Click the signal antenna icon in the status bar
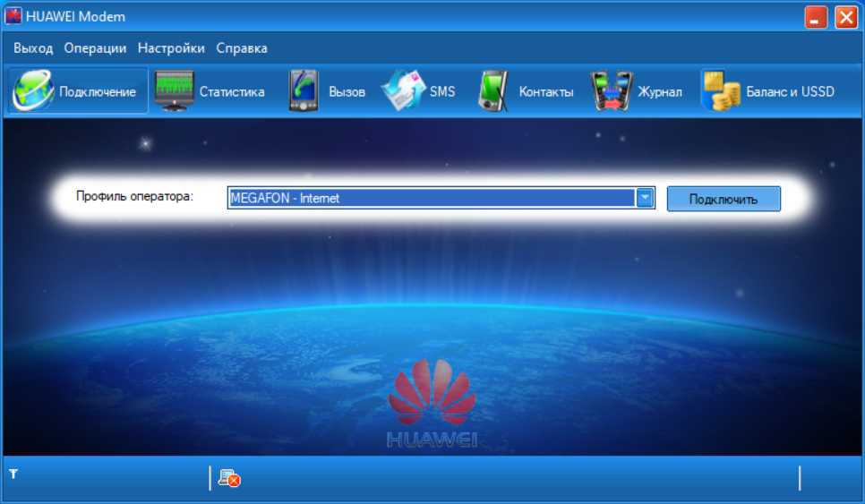The width and height of the screenshot is (865, 504). point(13,473)
